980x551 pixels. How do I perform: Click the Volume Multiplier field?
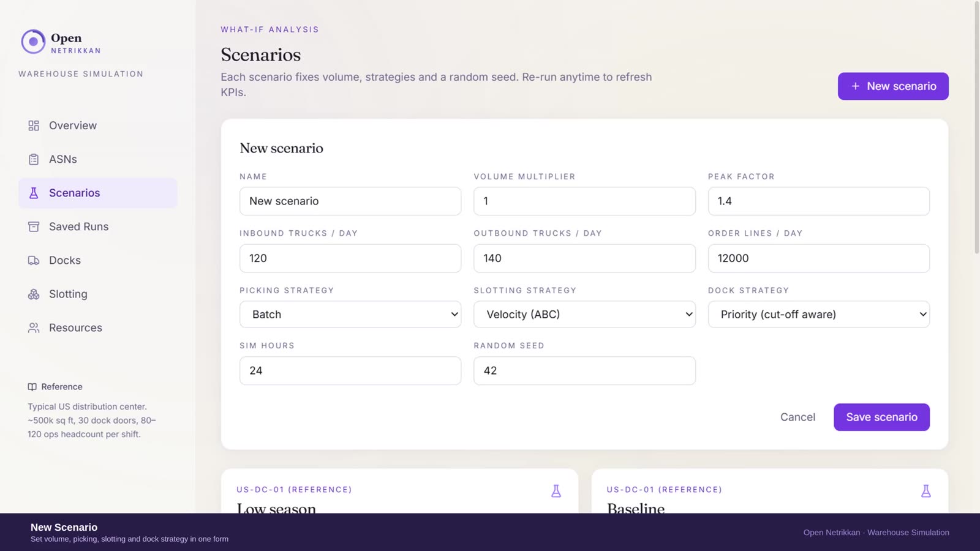(584, 201)
